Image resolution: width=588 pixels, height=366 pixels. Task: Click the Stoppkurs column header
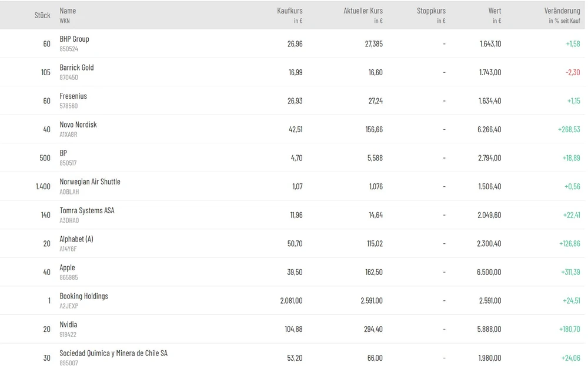pyautogui.click(x=431, y=11)
